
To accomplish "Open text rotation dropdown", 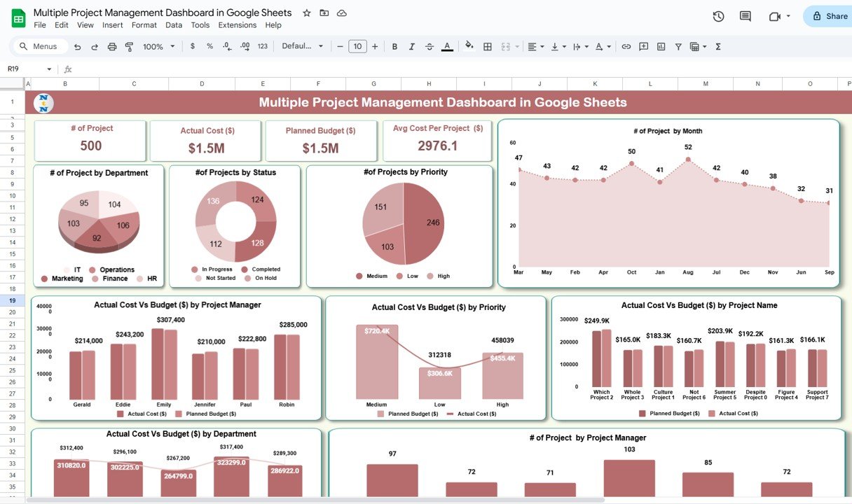I will pos(603,47).
